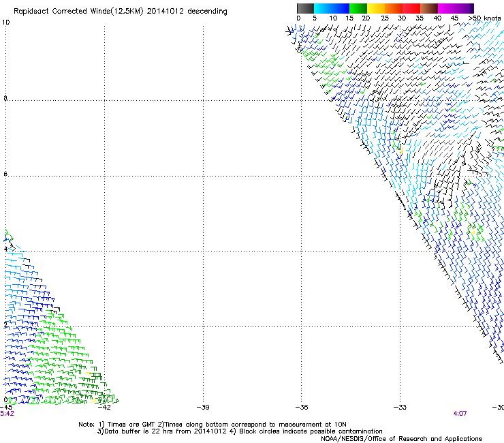Click the '>50 knots' legend label
504x443 pixels.
484,18
